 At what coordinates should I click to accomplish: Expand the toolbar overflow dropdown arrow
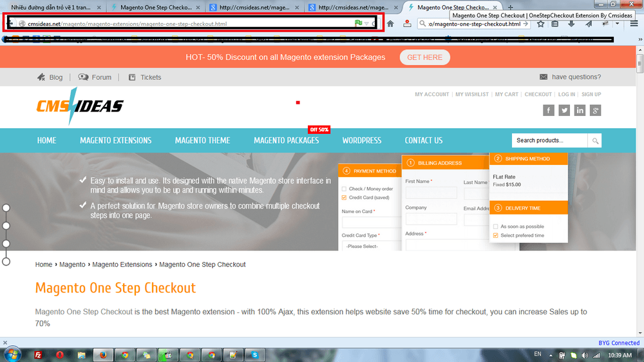click(x=617, y=24)
